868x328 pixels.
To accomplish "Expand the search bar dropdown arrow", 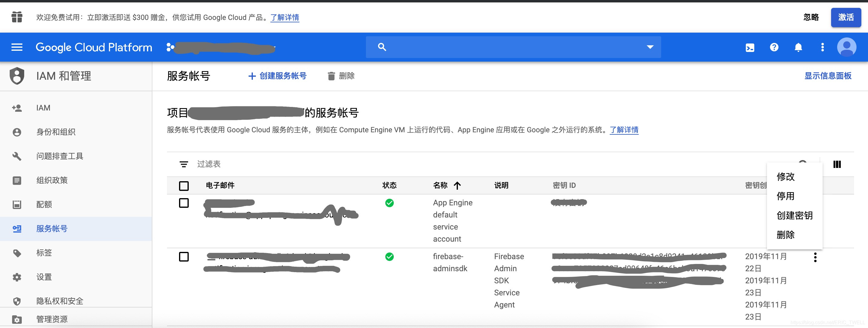I will tap(650, 47).
